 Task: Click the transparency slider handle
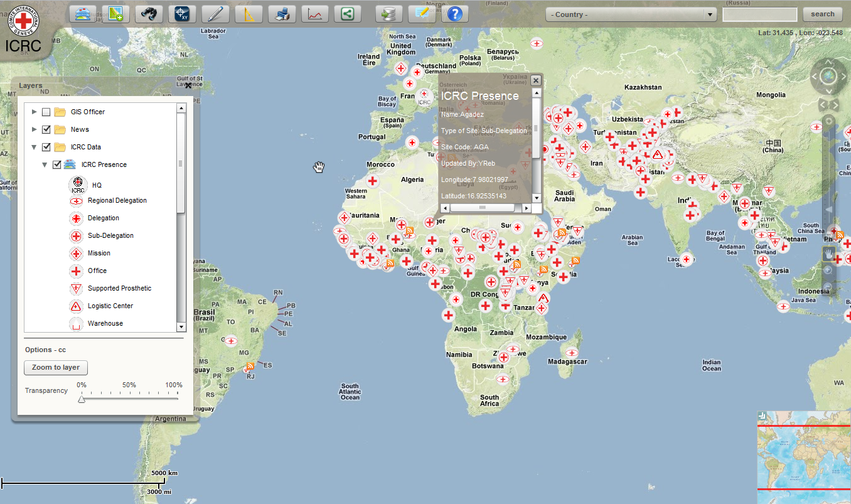coord(82,398)
